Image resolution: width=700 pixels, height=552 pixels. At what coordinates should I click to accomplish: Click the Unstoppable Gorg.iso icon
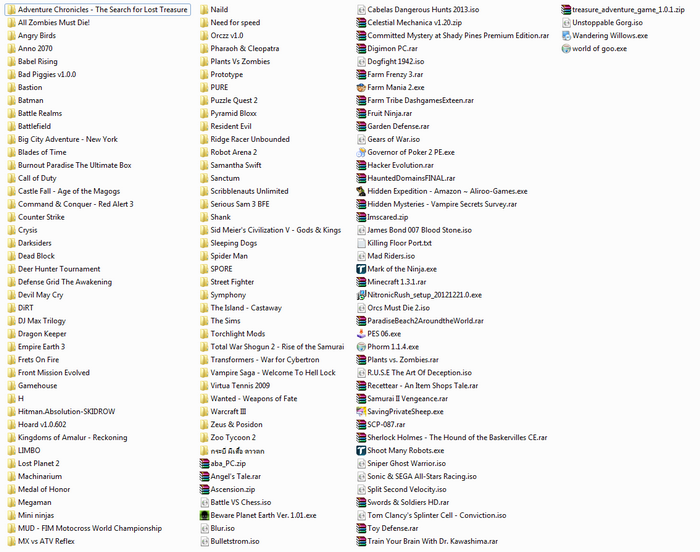pos(566,23)
